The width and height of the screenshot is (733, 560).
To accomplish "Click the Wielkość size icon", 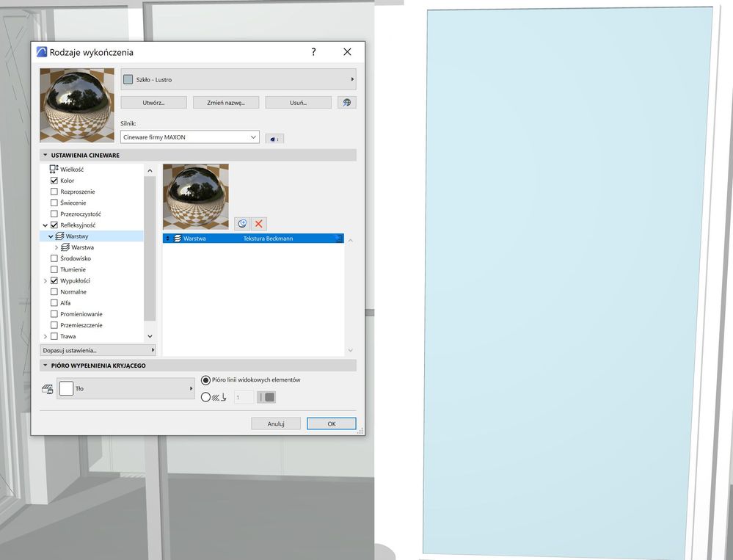I will [54, 170].
